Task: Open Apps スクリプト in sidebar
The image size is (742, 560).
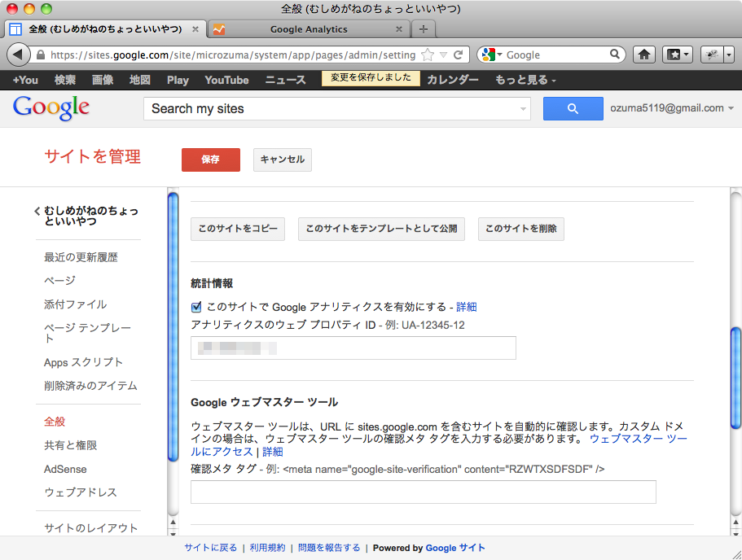Action: [83, 362]
